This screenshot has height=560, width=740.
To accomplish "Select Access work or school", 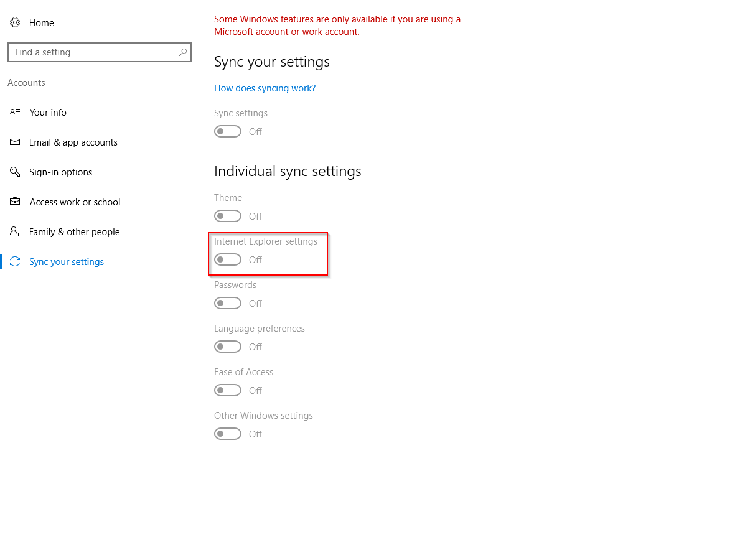I will (x=75, y=202).
